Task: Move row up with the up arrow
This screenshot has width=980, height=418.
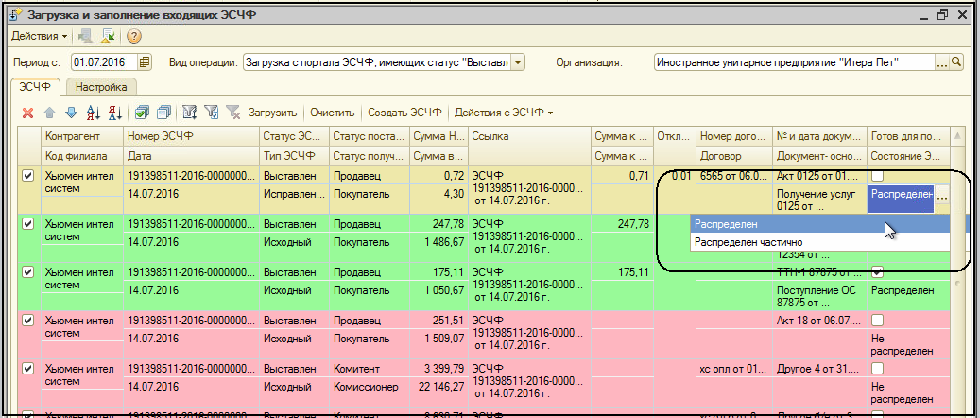Action: pos(49,113)
